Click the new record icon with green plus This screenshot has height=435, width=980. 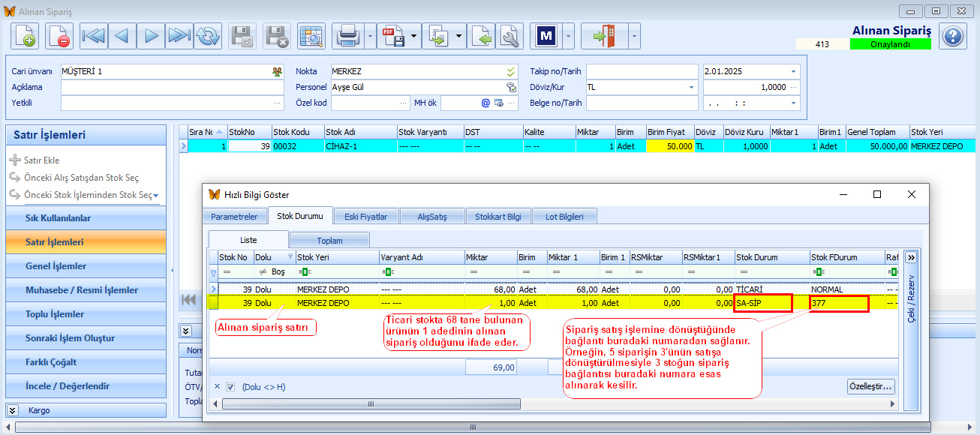coord(25,36)
